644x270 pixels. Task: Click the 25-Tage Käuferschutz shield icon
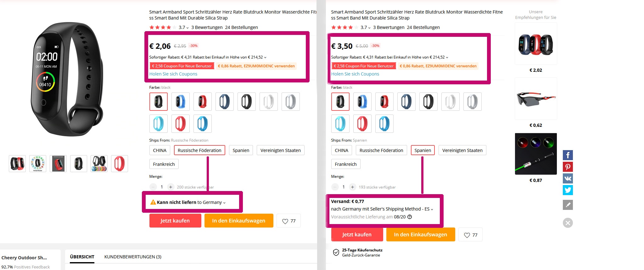[x=335, y=252]
